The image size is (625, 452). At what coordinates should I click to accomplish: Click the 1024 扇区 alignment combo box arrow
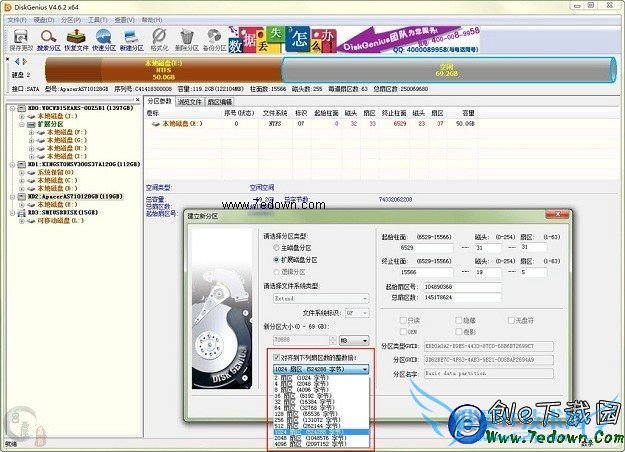point(364,369)
